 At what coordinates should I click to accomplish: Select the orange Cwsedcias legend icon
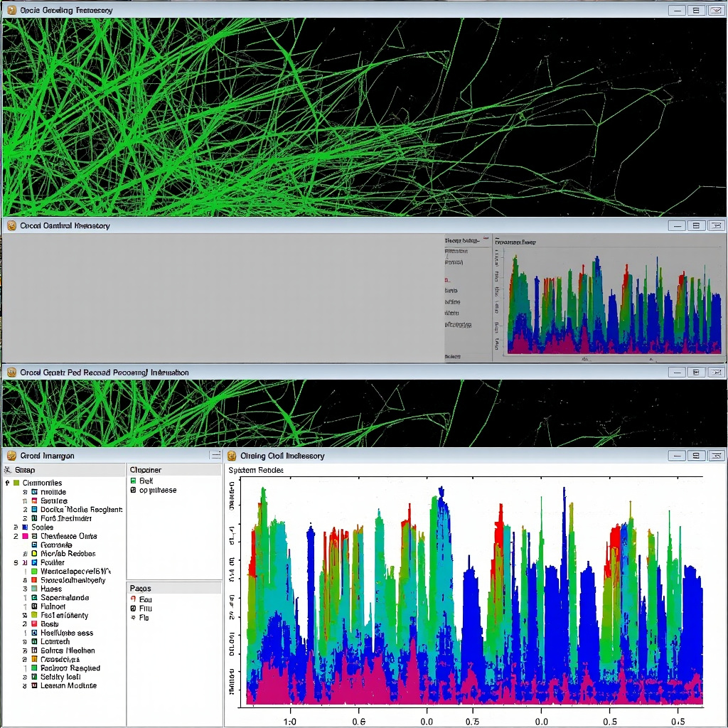34,659
